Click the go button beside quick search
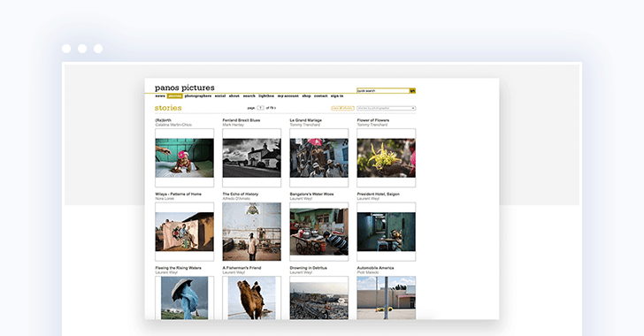Viewport: 644px width, 336px height. tap(413, 91)
